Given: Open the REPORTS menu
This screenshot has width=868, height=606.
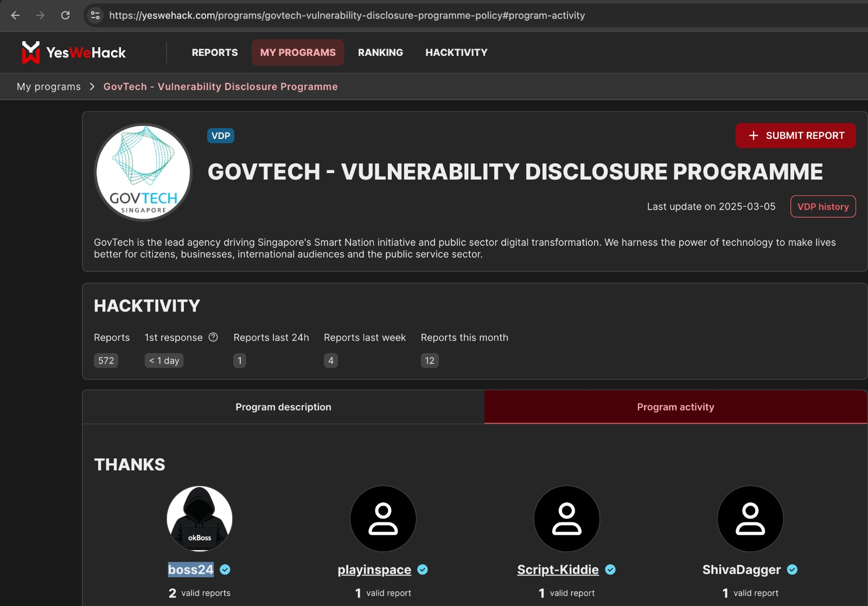Looking at the screenshot, I should [x=215, y=53].
